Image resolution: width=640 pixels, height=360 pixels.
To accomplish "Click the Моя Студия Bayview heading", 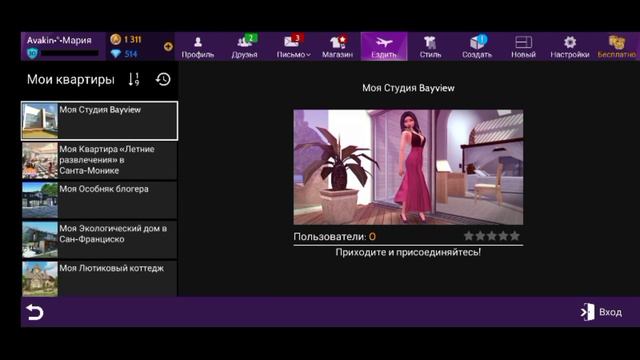I will coord(408,88).
